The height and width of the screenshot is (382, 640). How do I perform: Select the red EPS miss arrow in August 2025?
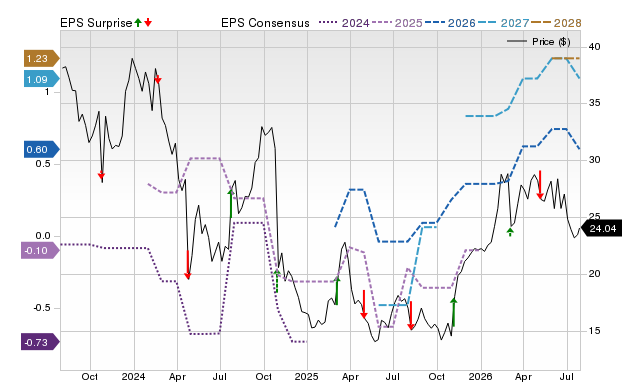pyautogui.click(x=411, y=315)
